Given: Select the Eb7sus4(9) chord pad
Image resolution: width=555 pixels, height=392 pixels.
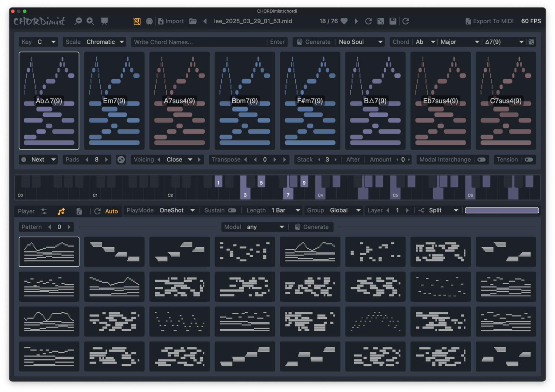Looking at the screenshot, I should click(441, 101).
